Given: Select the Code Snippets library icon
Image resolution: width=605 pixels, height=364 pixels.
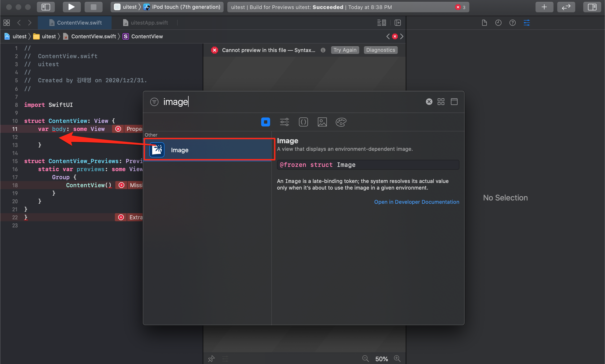Looking at the screenshot, I should click(x=303, y=122).
